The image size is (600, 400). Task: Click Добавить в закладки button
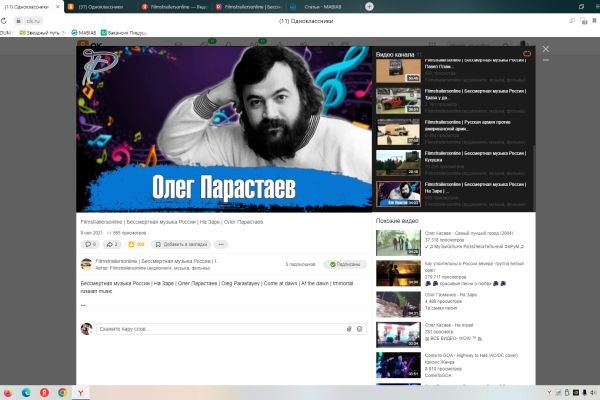pos(181,244)
